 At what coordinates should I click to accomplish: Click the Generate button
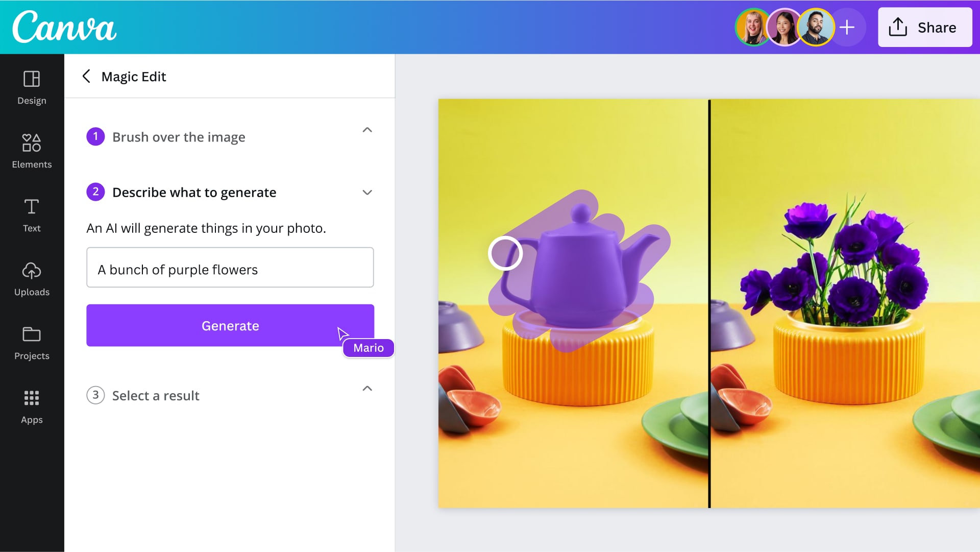(x=230, y=325)
